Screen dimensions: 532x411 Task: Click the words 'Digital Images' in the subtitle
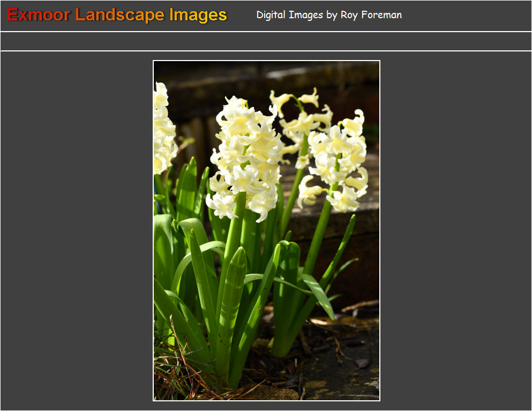coord(289,15)
